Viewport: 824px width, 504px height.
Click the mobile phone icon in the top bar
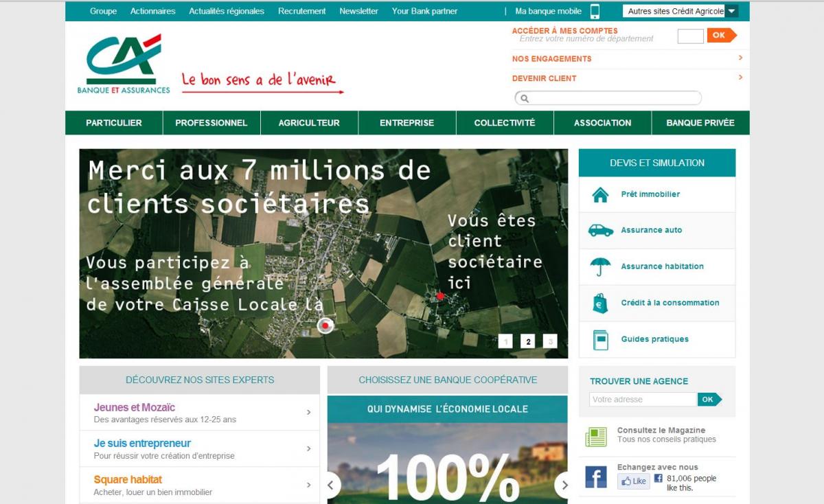coord(595,11)
